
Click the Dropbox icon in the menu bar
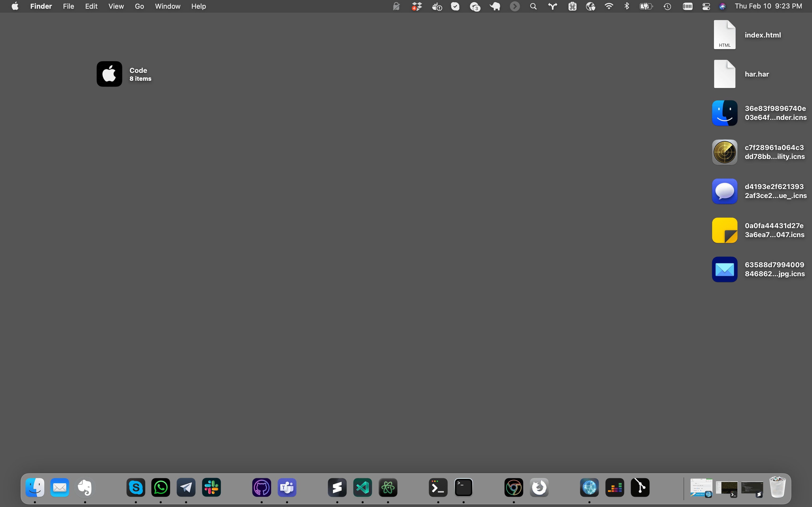tap(416, 6)
